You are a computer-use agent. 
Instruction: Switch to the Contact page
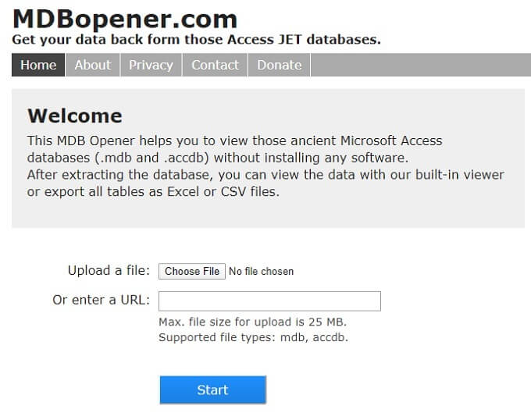[x=215, y=65]
